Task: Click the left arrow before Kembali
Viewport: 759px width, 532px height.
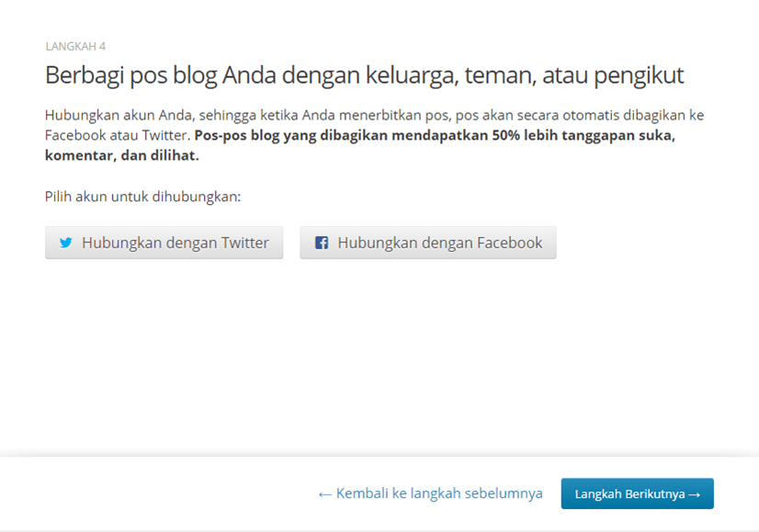Action: [x=324, y=493]
